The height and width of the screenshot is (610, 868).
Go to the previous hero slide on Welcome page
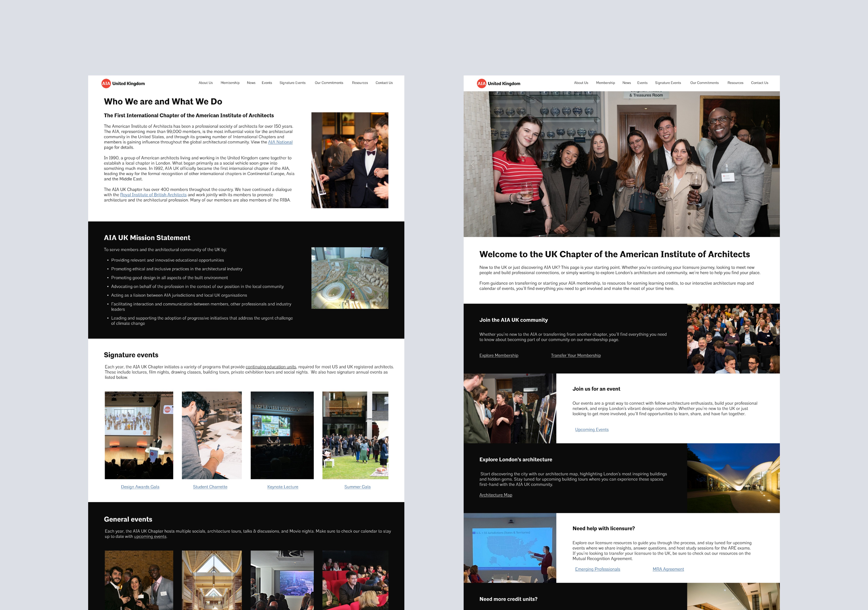click(473, 164)
